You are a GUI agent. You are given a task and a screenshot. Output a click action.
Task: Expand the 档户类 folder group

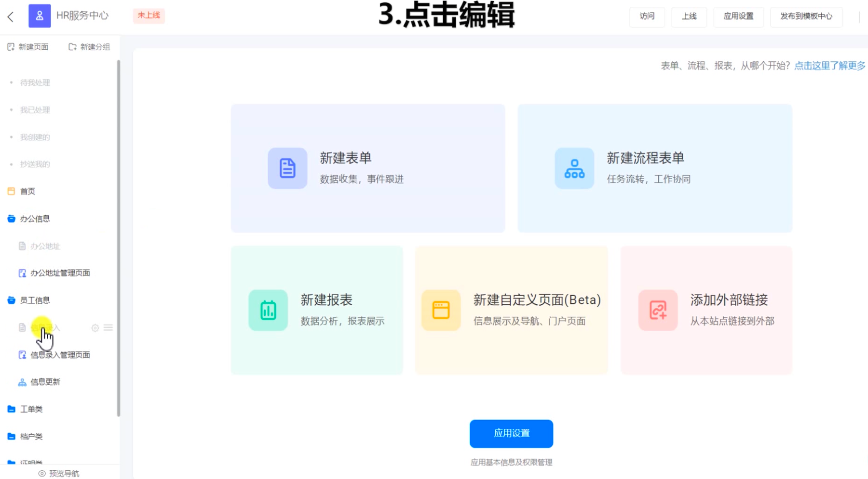[x=11, y=437]
